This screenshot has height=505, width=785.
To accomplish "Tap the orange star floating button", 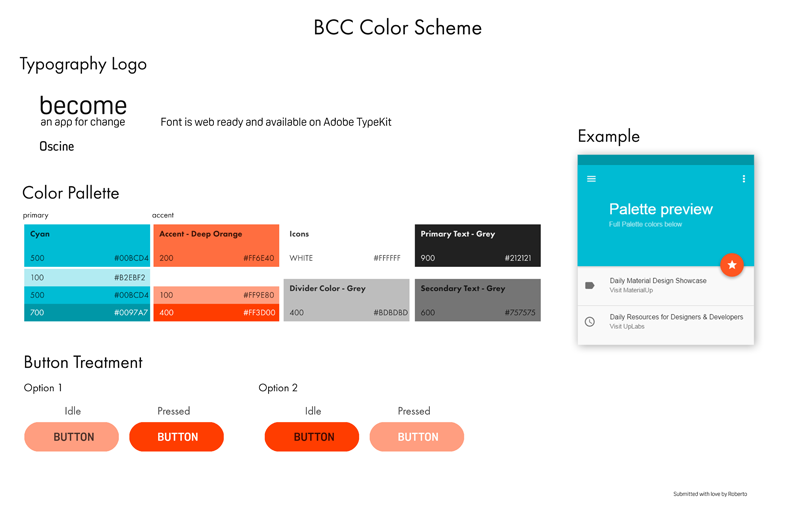I will (731, 265).
